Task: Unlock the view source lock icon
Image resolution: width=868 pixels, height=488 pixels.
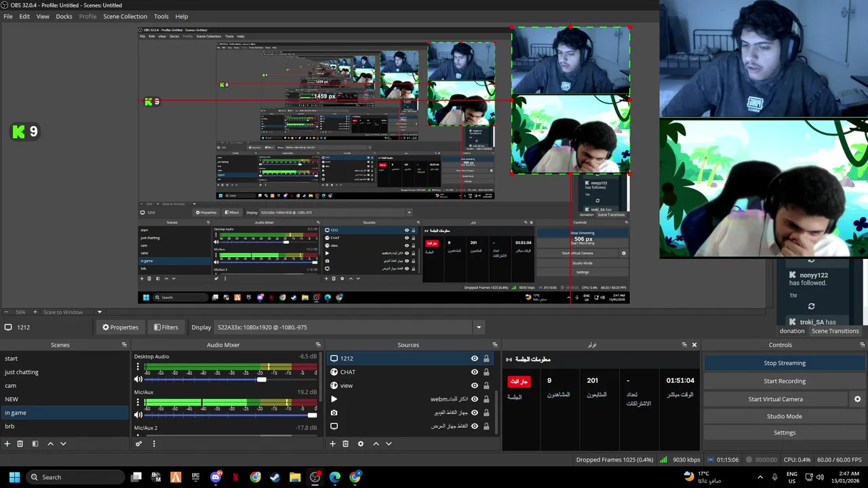Action: coord(486,386)
